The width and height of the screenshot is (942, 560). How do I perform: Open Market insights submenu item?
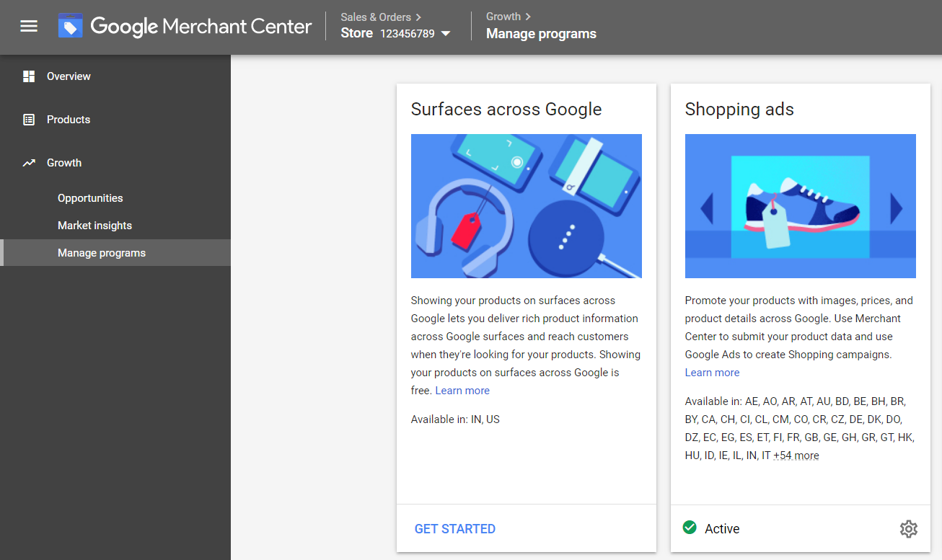point(94,226)
